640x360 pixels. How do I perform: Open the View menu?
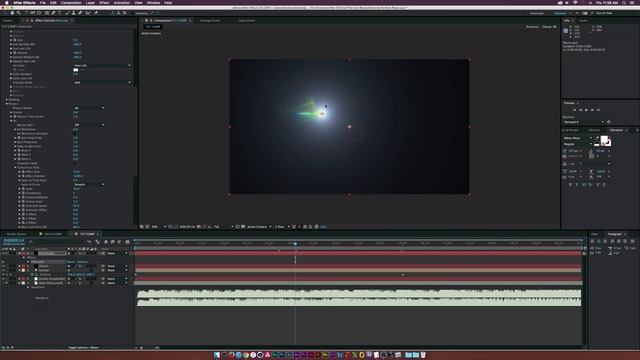pos(138,2)
